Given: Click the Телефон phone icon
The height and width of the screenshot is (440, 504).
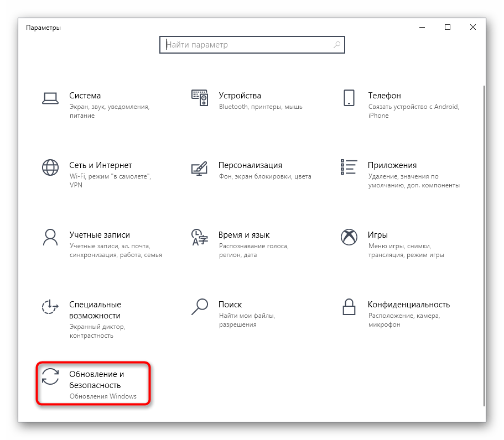Looking at the screenshot, I should (349, 98).
